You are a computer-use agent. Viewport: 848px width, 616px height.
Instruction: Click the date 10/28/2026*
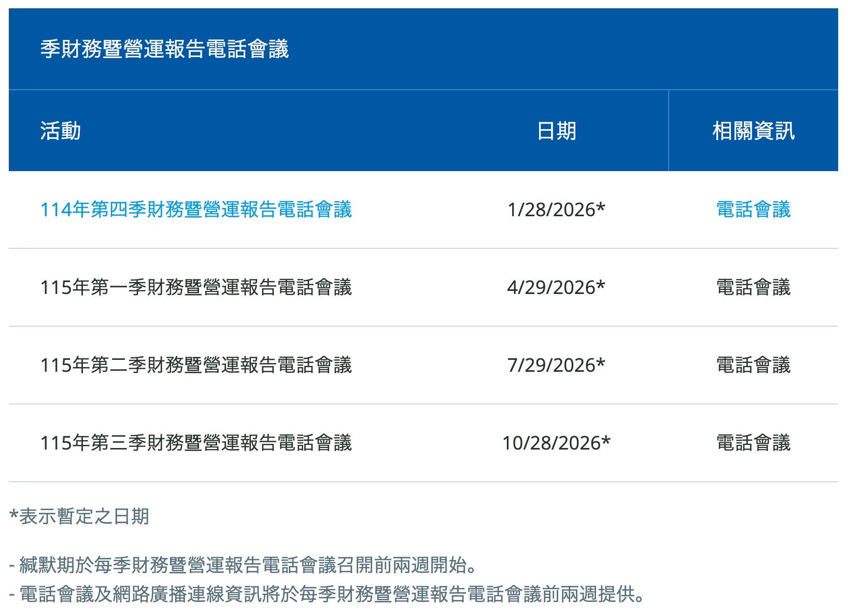click(x=556, y=443)
